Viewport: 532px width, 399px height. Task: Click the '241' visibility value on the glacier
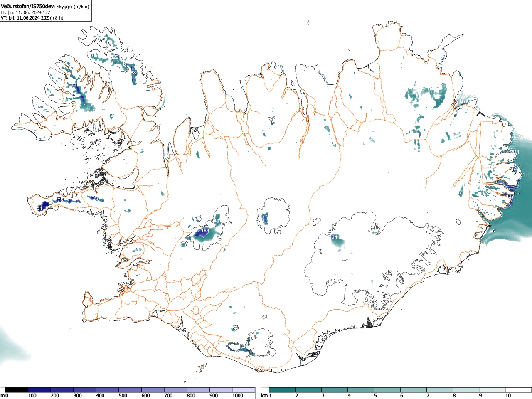[x=336, y=237]
